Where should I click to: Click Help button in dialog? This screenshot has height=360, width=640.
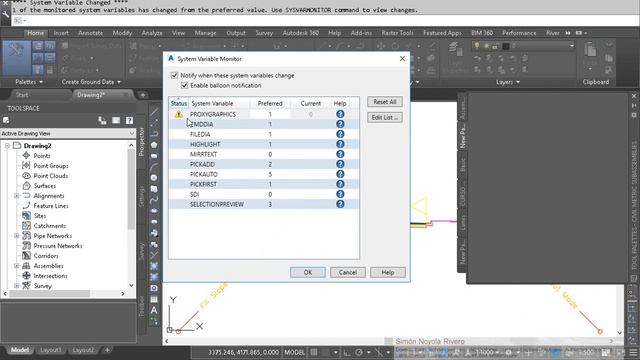pos(388,272)
